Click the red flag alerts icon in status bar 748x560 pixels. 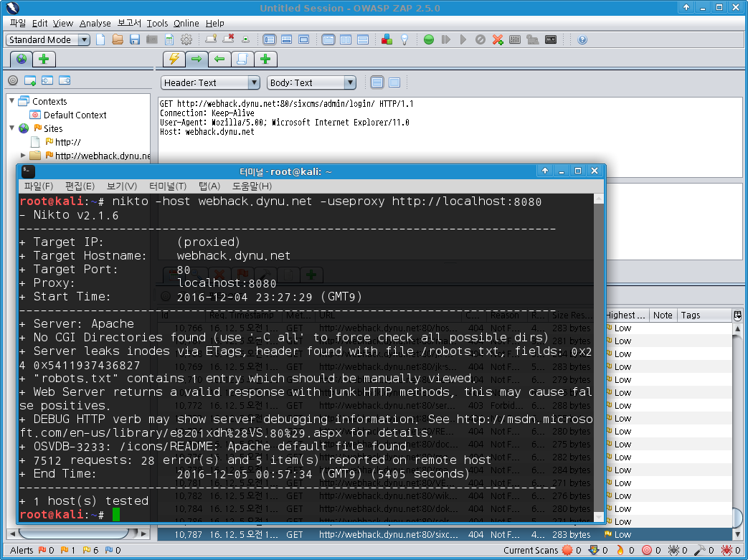click(x=42, y=550)
